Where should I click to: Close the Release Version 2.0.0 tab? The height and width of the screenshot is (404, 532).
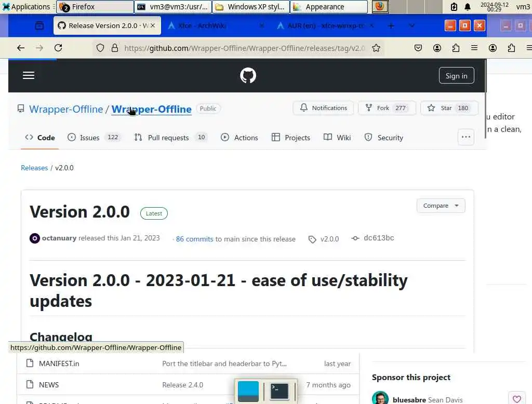coord(153,25)
